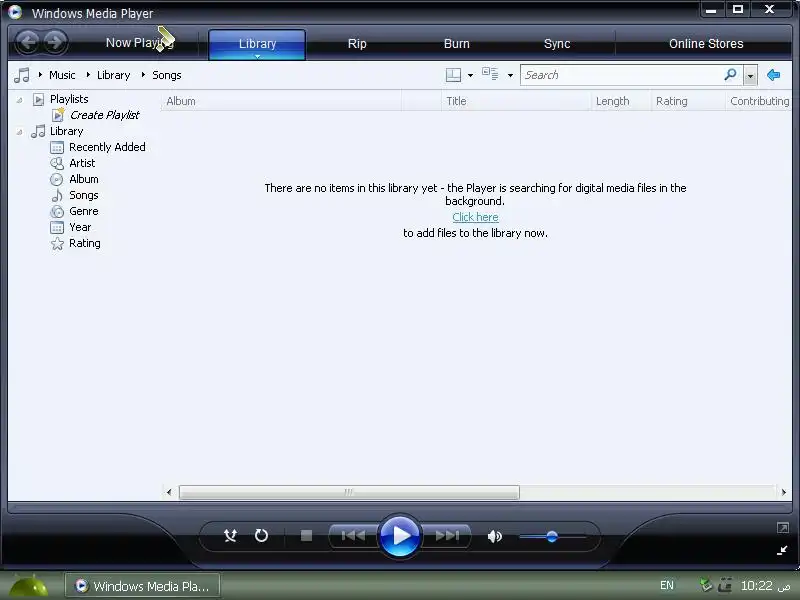Click the Stop button
800x600 pixels.
tap(306, 536)
